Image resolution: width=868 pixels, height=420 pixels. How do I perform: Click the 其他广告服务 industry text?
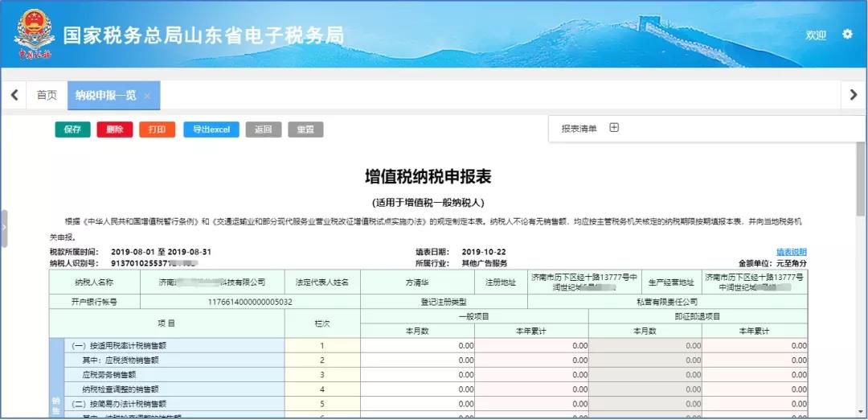(x=485, y=263)
